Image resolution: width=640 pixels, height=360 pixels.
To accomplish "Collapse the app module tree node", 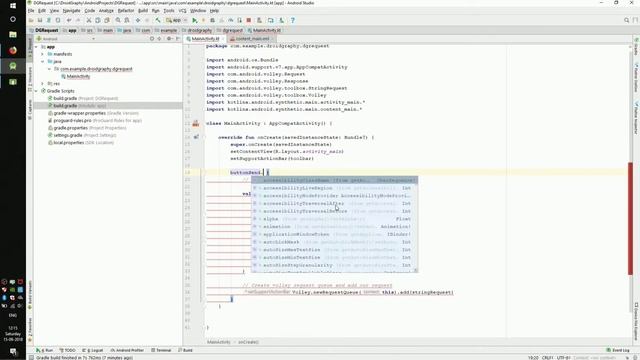I will click(36, 47).
